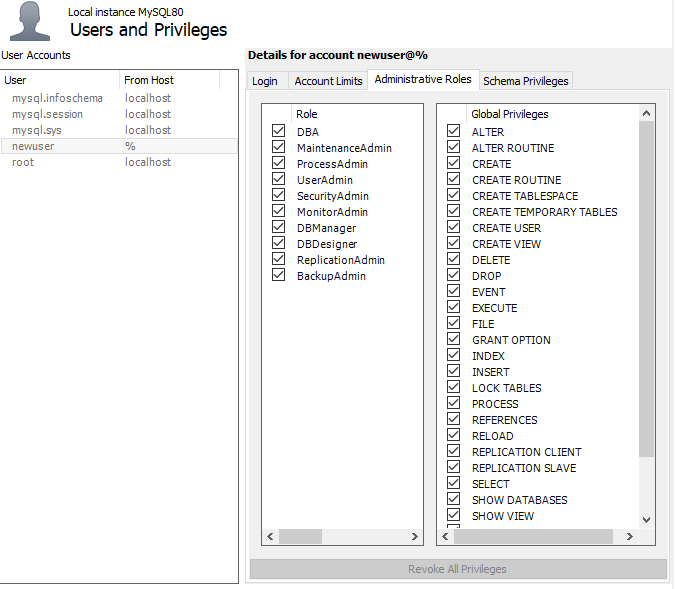Click Global Privileges vertical scrollbar thumb

(646, 289)
